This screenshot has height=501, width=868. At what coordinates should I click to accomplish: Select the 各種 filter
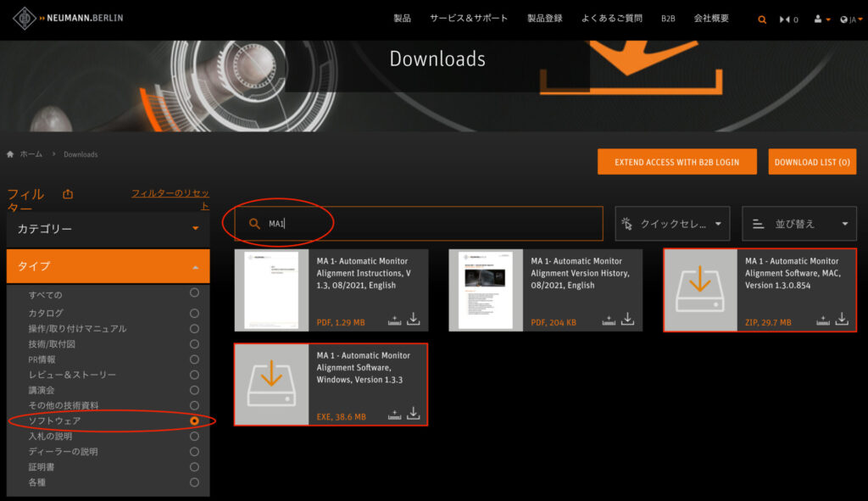(194, 482)
